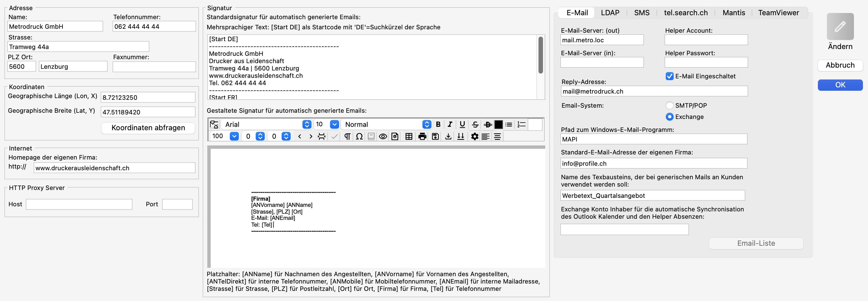Select the SMTP/POP radio button

click(669, 105)
